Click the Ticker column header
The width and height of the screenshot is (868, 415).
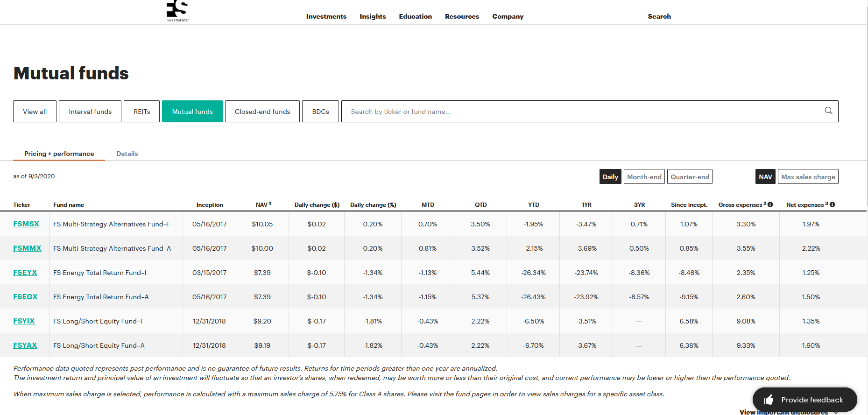[21, 205]
